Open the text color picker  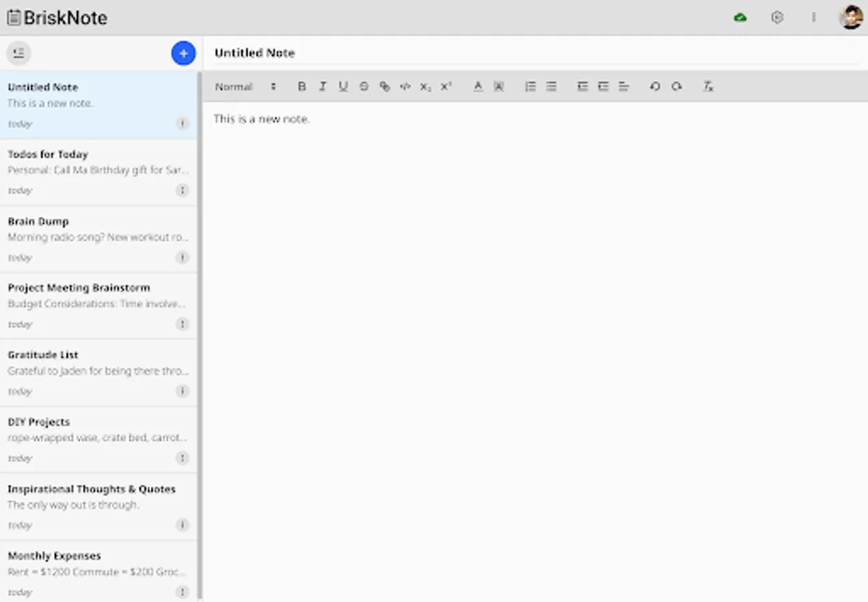(477, 86)
